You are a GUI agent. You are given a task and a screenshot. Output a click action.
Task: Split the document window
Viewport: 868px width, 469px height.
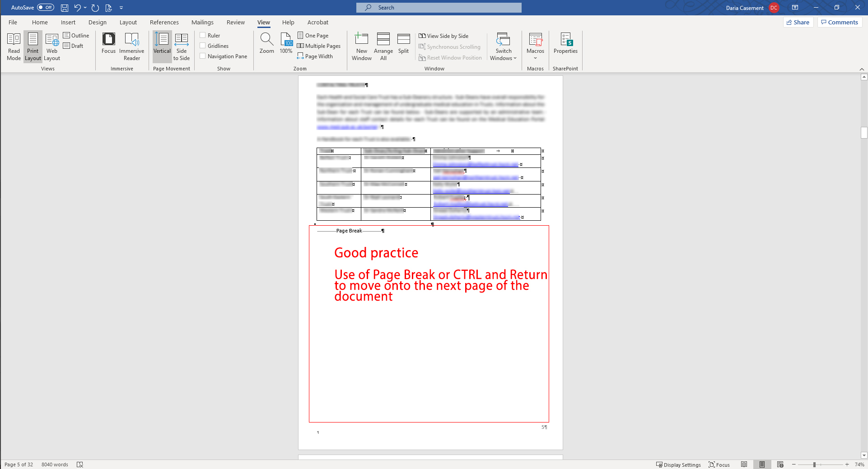[403, 44]
